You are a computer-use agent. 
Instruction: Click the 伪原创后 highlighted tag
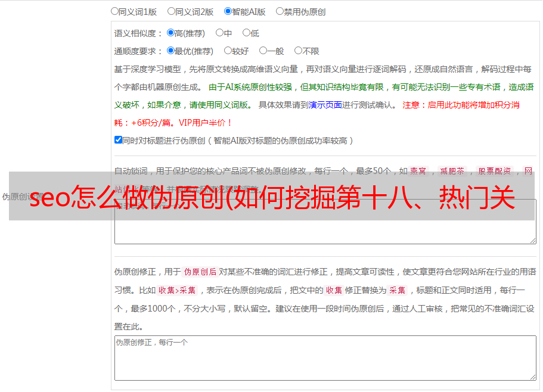tap(200, 272)
